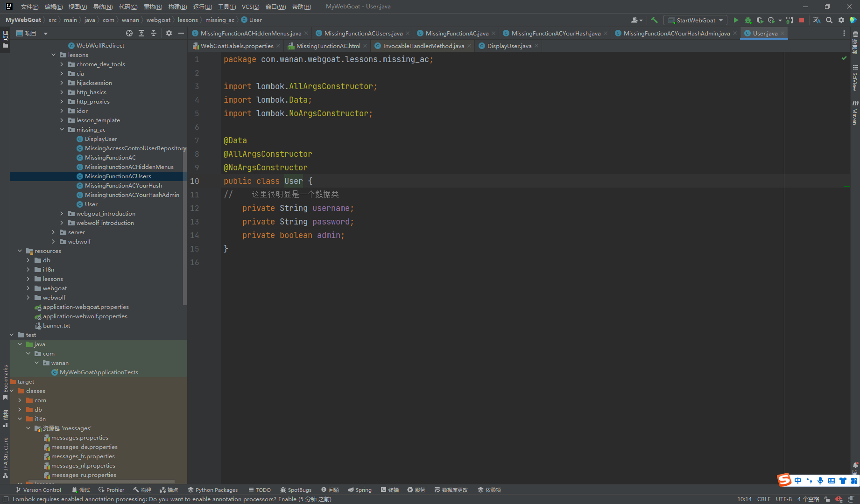Click UTF-8 encoding in status bar
Viewport: 860px width, 504px height.
(783, 499)
